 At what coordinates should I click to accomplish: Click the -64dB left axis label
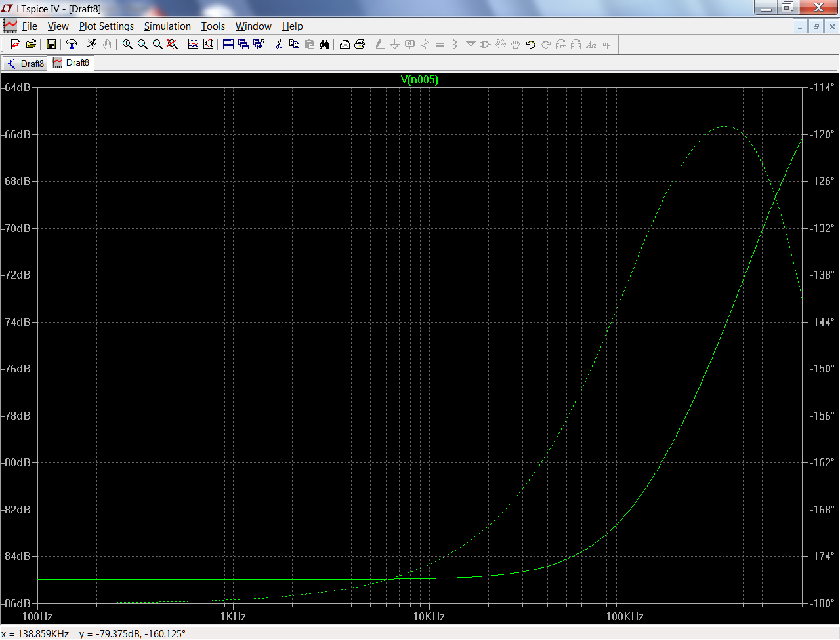tap(17, 87)
